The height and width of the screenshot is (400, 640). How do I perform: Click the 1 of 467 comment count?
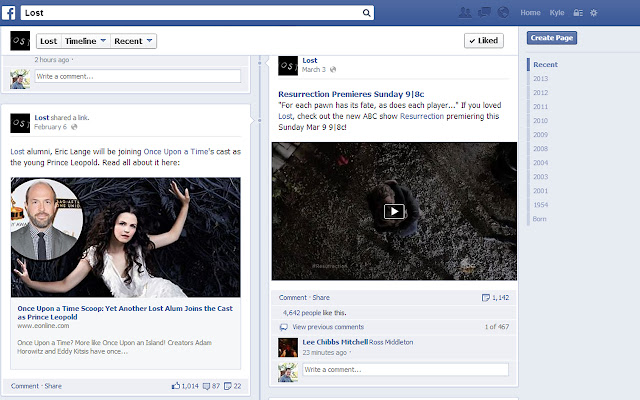497,327
